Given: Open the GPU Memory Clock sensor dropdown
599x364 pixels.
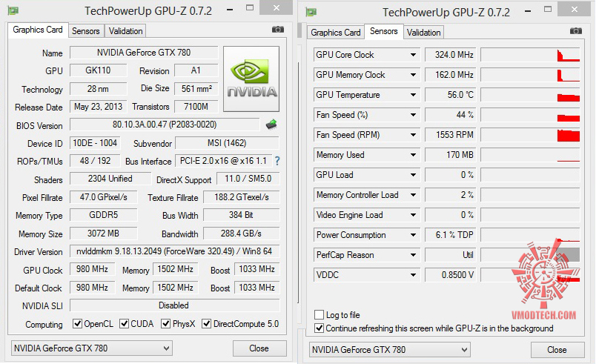Looking at the screenshot, I should [x=413, y=75].
